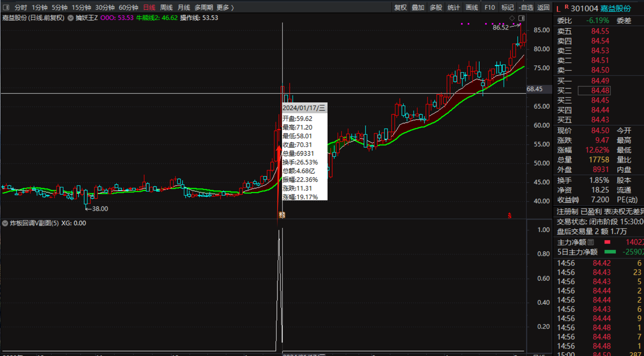Screen dimensions: 644x356
Task: Click the orange info marker on the date axis
Action: point(282,215)
